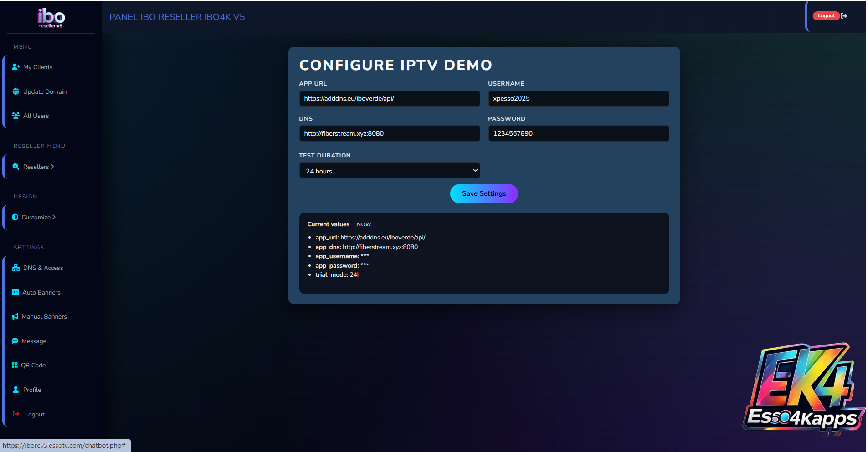
Task: Click the exit arrow icon beside top Logout
Action: [x=844, y=16]
